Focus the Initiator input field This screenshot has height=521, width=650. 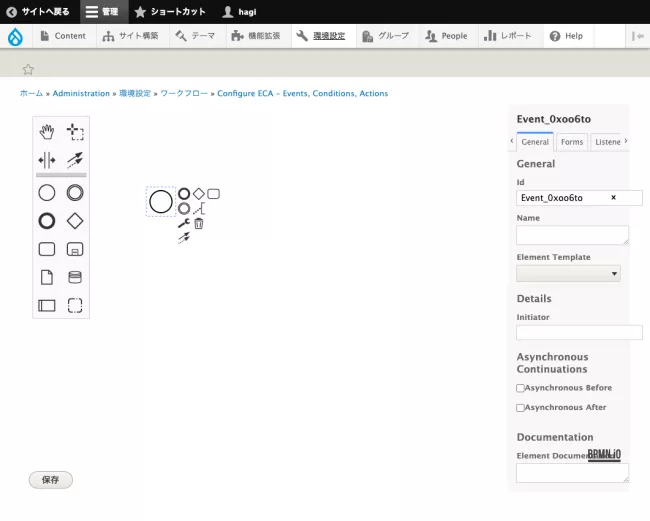point(579,332)
